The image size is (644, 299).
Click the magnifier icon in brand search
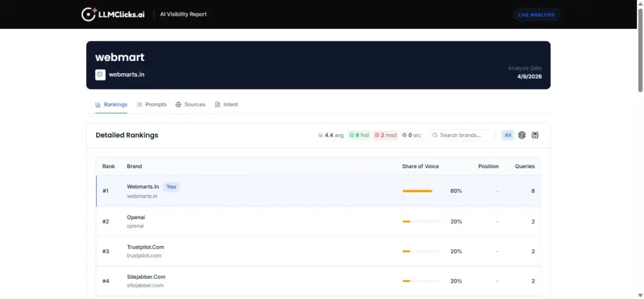click(435, 135)
